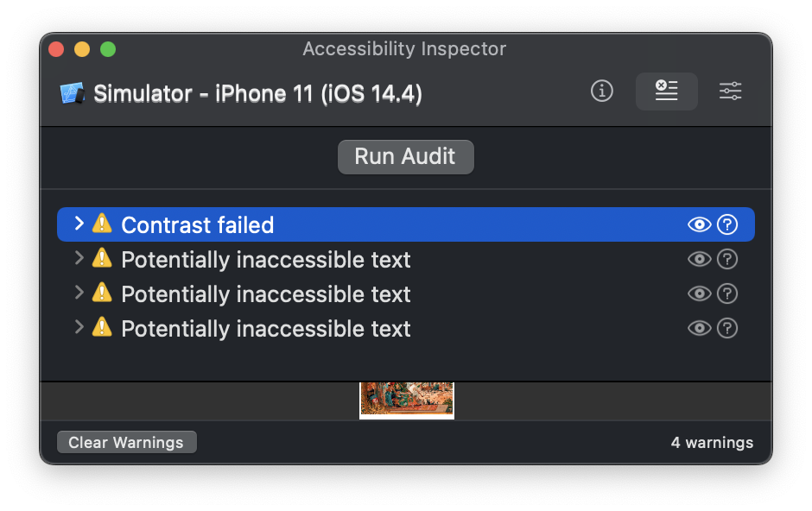Open the element info panel
The height and width of the screenshot is (511, 812).
click(602, 91)
